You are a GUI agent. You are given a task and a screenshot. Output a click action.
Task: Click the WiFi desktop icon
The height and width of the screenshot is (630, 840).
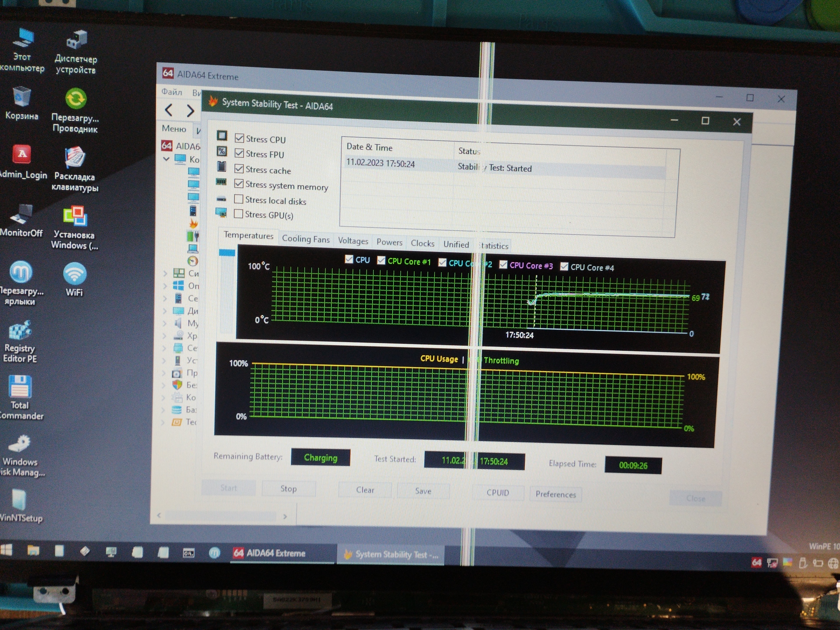click(x=74, y=280)
